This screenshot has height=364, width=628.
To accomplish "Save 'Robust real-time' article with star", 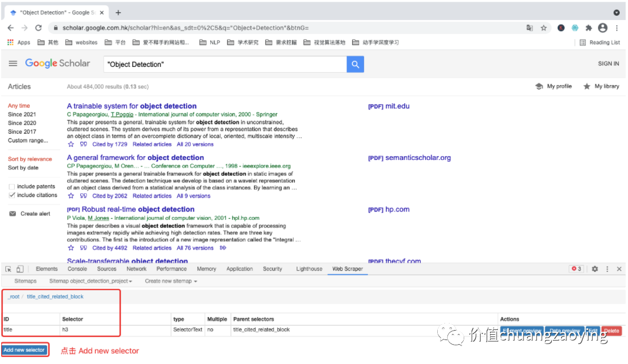I will pos(71,248).
